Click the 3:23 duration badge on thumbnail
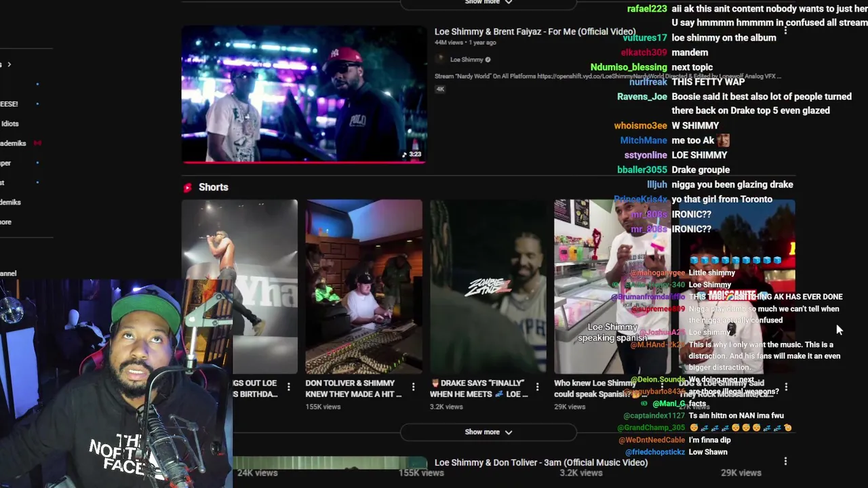Image resolution: width=868 pixels, height=488 pixels. point(412,154)
